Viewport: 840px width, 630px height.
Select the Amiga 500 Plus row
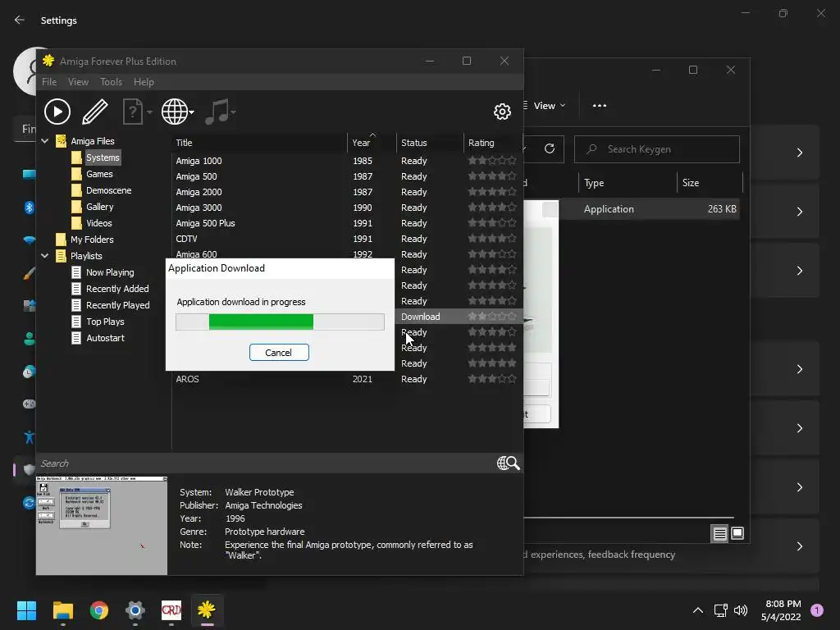point(347,223)
